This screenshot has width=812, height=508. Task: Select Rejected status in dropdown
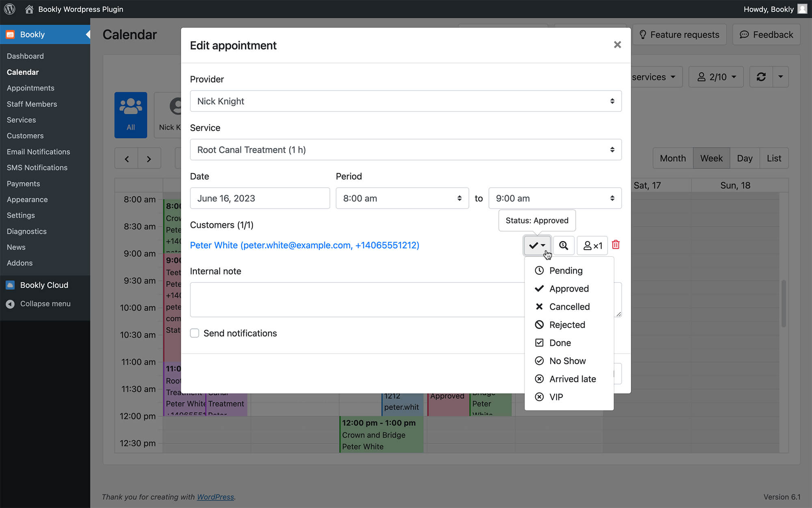pos(569,325)
